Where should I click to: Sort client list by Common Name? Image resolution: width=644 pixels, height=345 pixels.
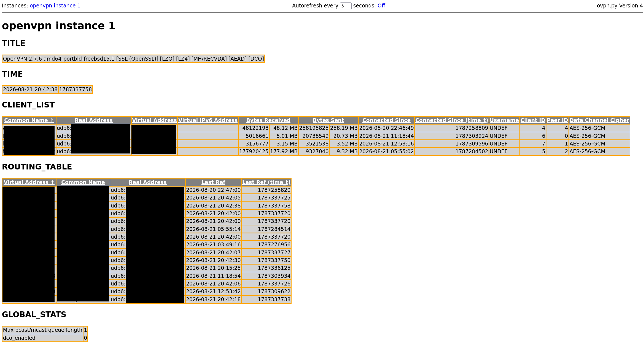pyautogui.click(x=29, y=120)
